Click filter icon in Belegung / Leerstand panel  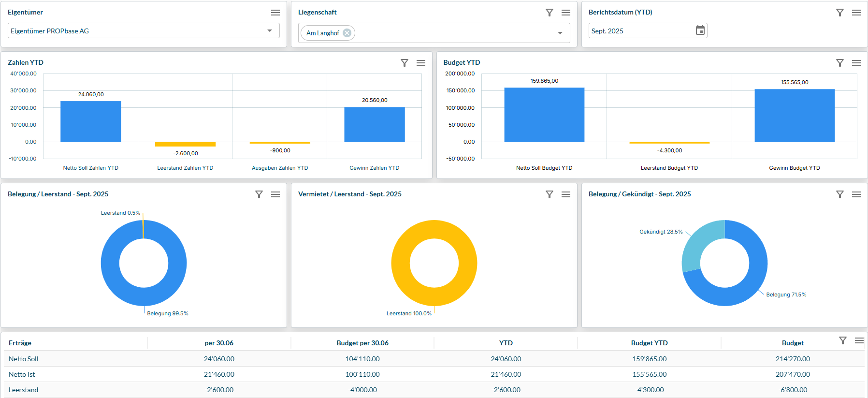click(259, 194)
